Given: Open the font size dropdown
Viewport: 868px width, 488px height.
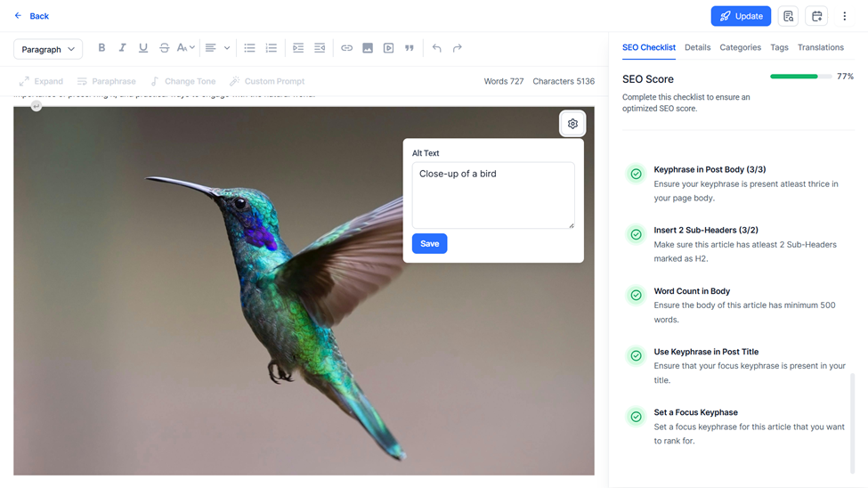Looking at the screenshot, I should [185, 47].
